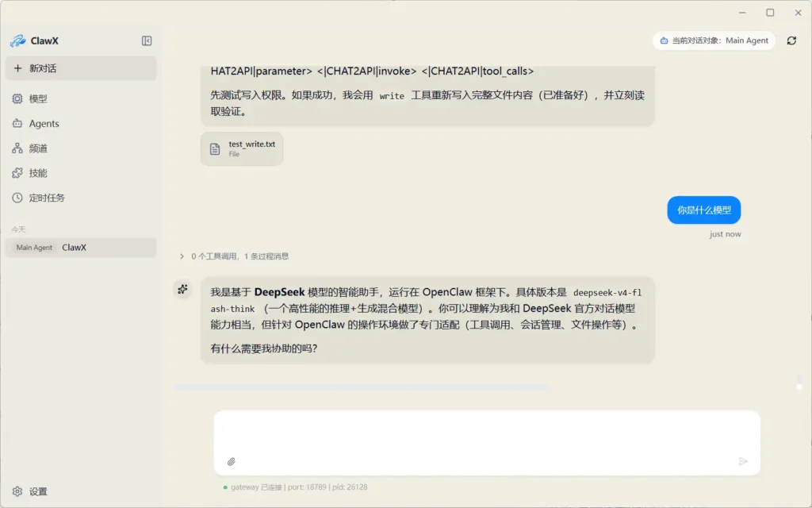Viewport: 812px width, 508px height.
Task: Click the 技能 puzzle icon
Action: pos(17,173)
